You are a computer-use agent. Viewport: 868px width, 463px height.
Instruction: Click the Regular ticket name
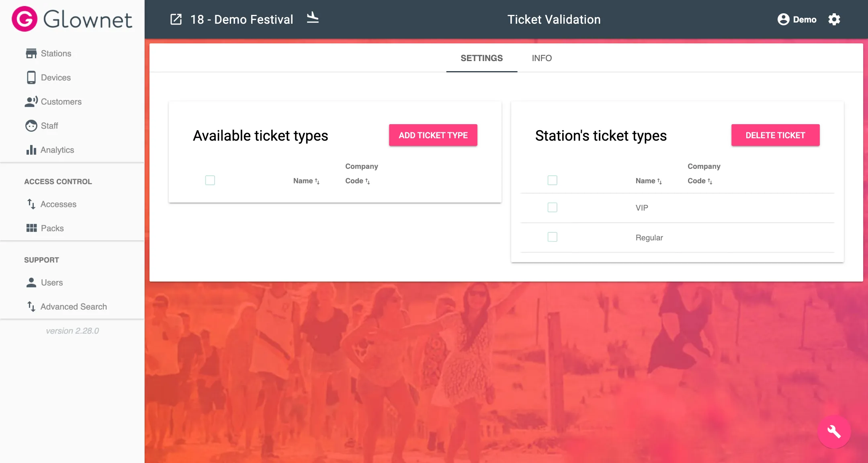point(649,238)
